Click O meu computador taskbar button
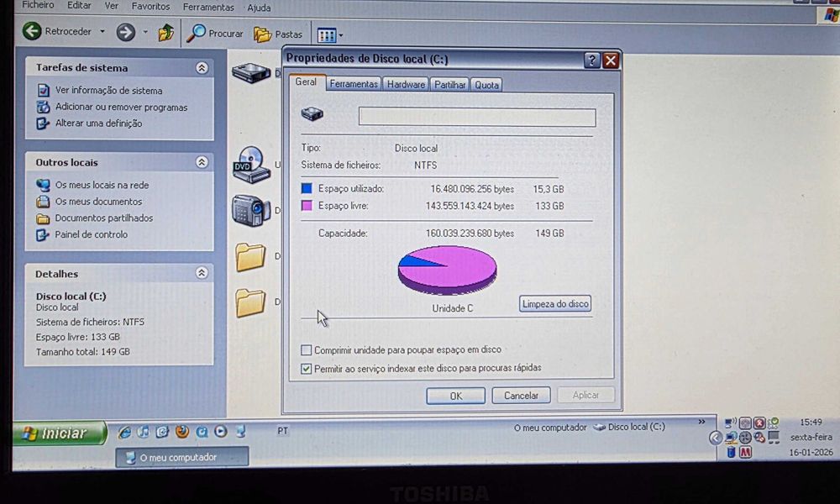Screen dimensions: 840x504 pos(182,458)
